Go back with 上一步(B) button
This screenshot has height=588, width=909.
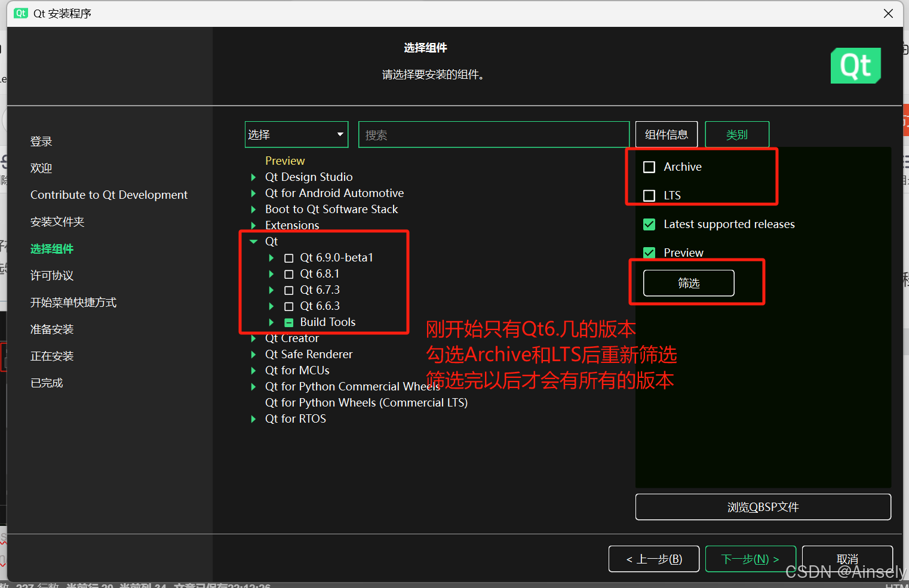655,559
